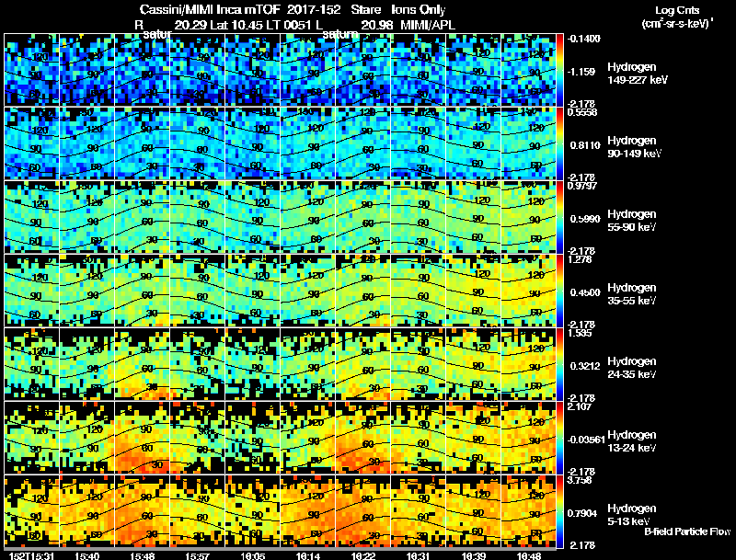Click the '15:48' time axis label
This screenshot has width=736, height=560.
coord(143,555)
